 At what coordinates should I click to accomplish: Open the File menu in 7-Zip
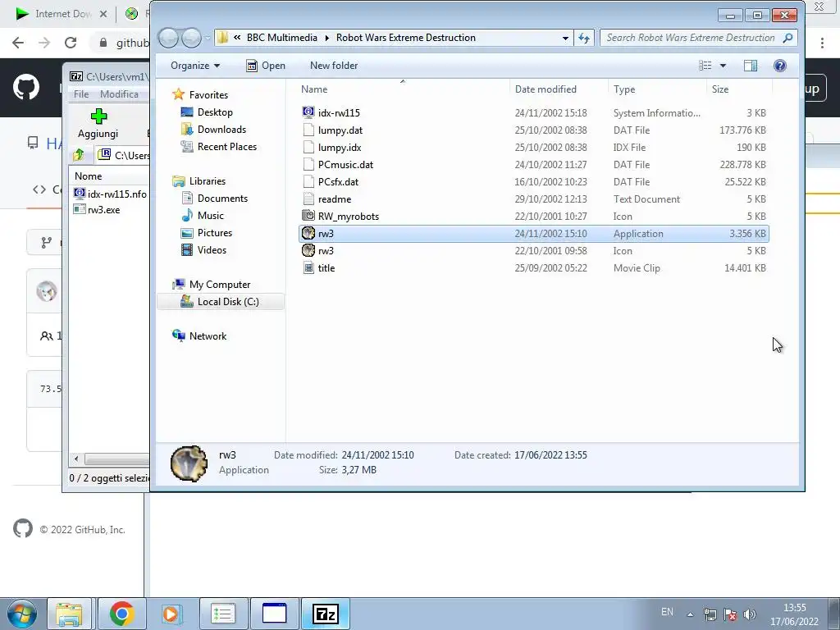[x=81, y=94]
